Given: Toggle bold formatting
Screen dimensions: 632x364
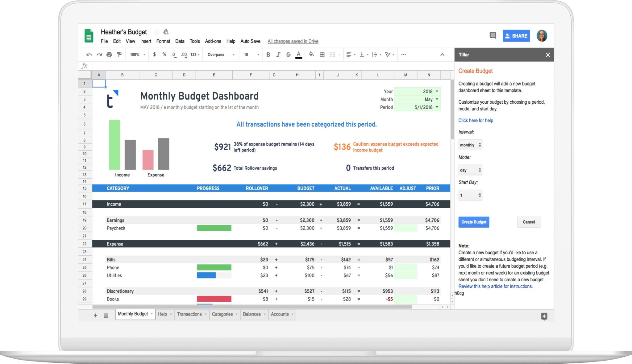Looking at the screenshot, I should (268, 55).
